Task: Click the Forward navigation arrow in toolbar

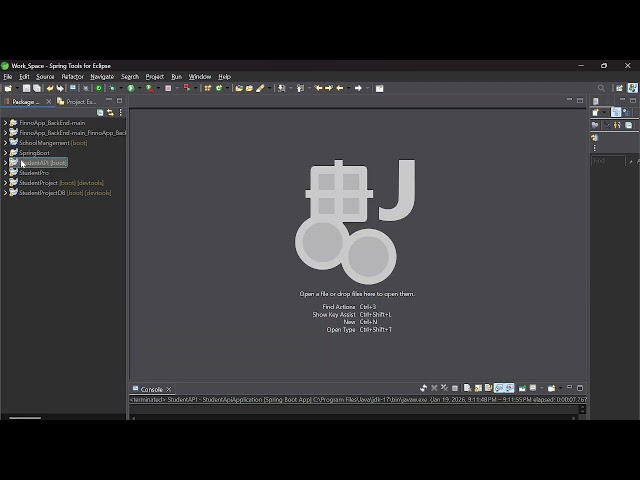Action: (x=358, y=88)
